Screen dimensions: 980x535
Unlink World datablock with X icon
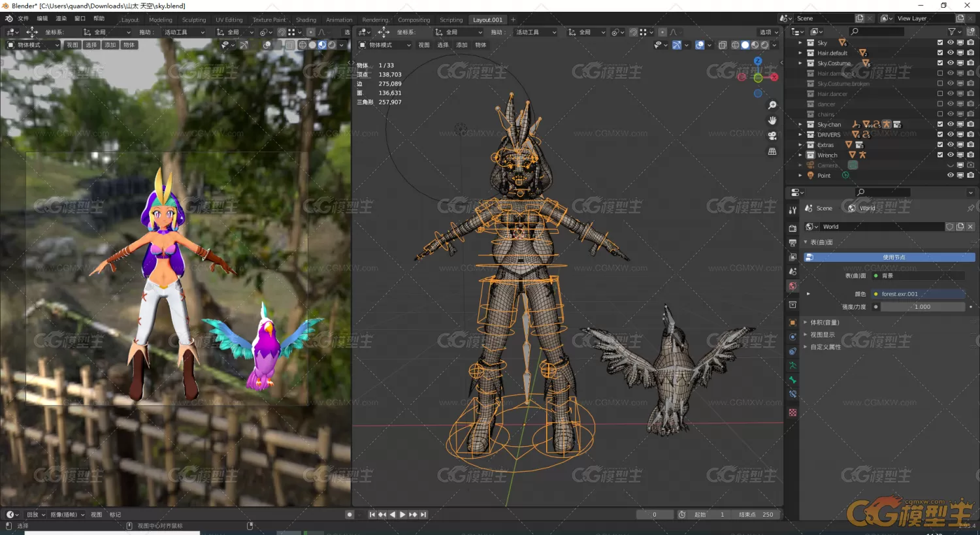click(x=970, y=227)
